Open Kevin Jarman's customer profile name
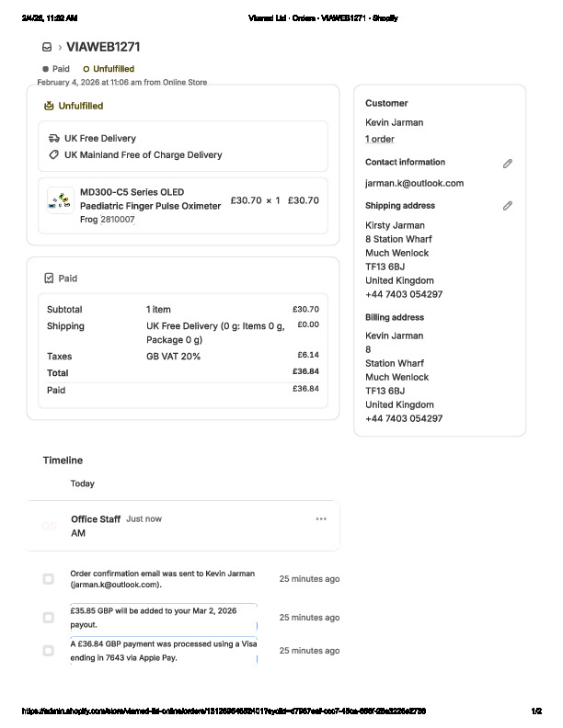Viewport: 563px width, 728px height. [394, 122]
